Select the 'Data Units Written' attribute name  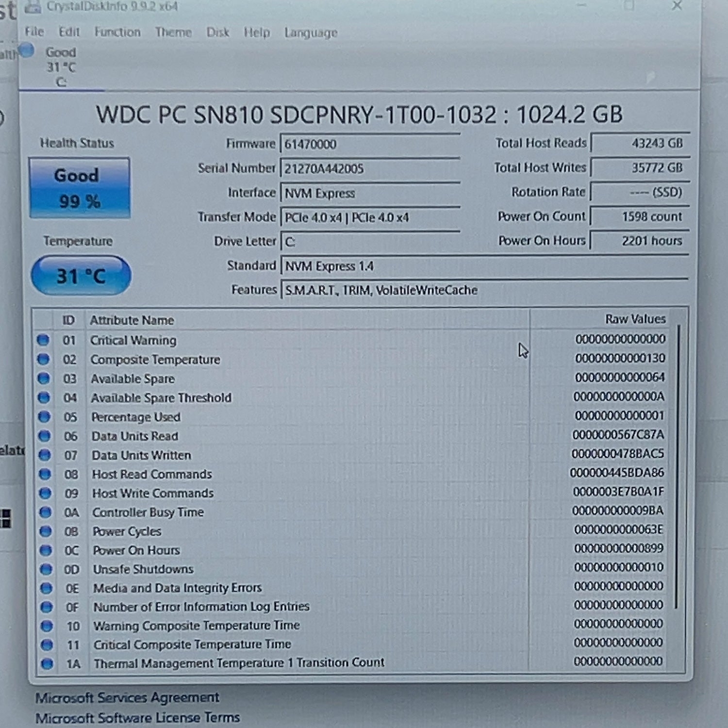142,455
